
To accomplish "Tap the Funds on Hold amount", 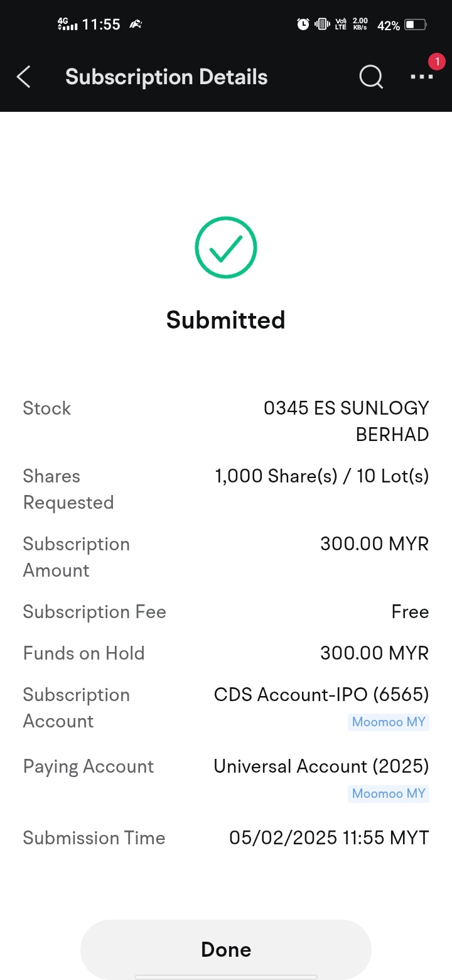I will (375, 653).
